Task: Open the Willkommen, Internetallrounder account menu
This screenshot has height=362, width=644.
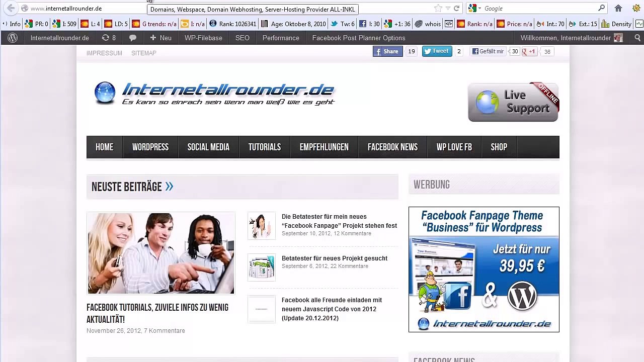Action: click(x=572, y=38)
